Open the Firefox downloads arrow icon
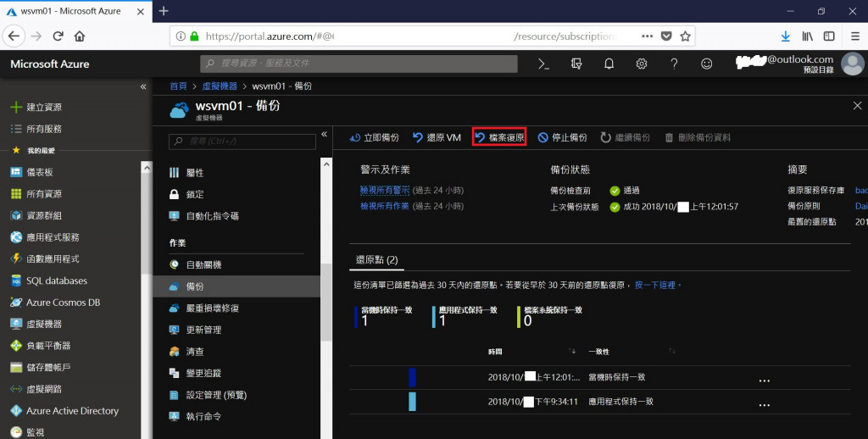 [x=786, y=36]
